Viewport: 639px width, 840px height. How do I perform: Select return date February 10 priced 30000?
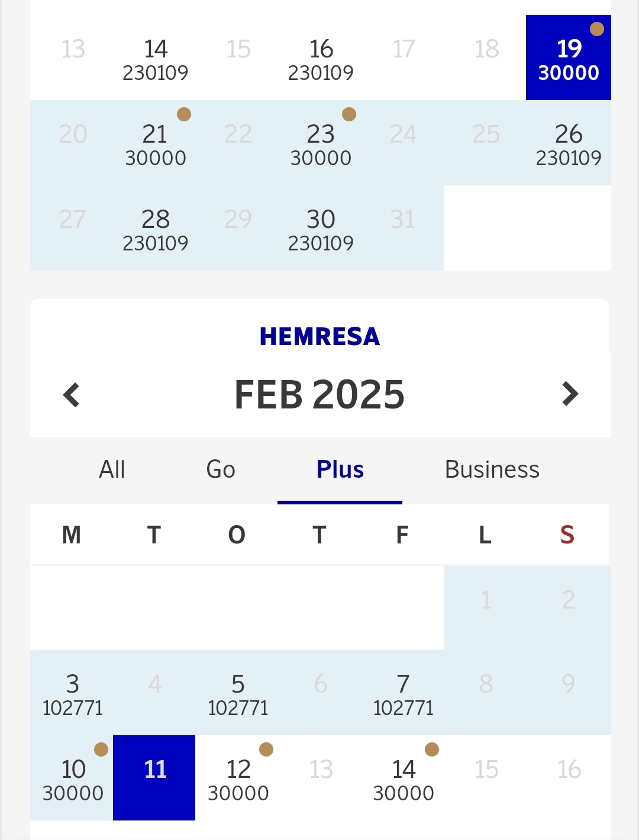(x=72, y=778)
